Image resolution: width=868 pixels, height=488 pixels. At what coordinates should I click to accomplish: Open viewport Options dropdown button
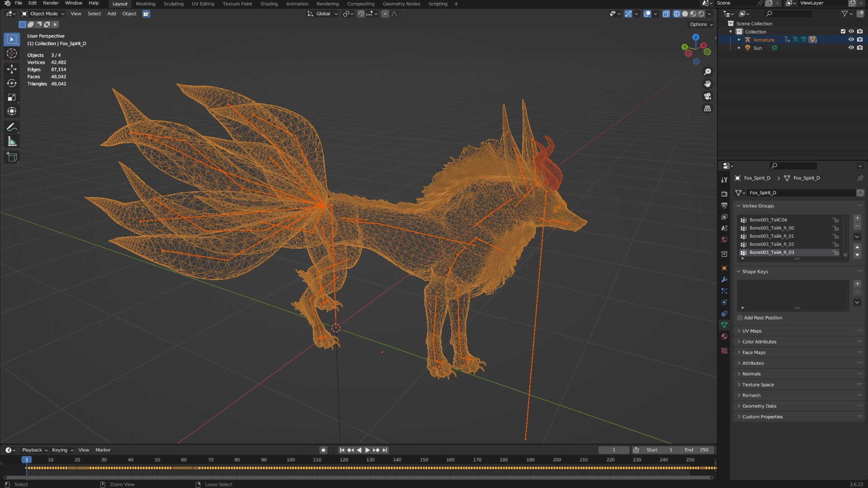point(701,24)
